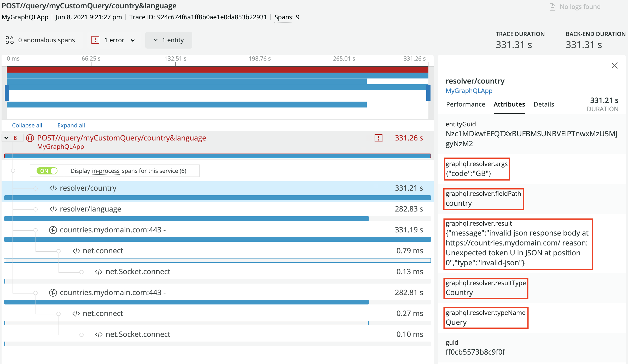628x364 pixels.
Task: Turn off in-process spans display toggle
Action: (x=47, y=171)
